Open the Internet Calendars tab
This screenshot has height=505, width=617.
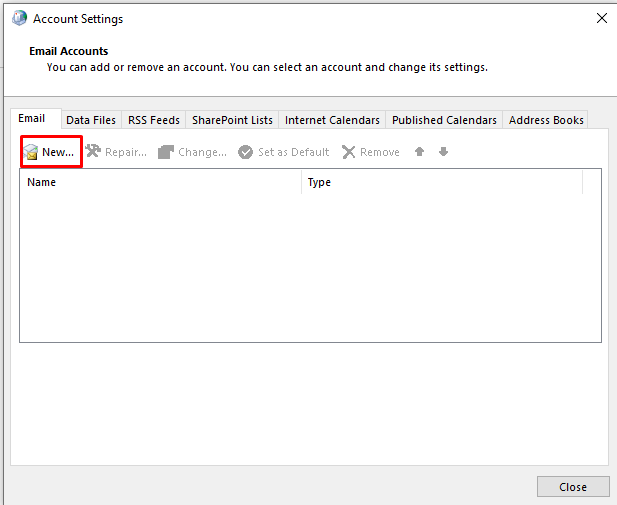pyautogui.click(x=332, y=120)
